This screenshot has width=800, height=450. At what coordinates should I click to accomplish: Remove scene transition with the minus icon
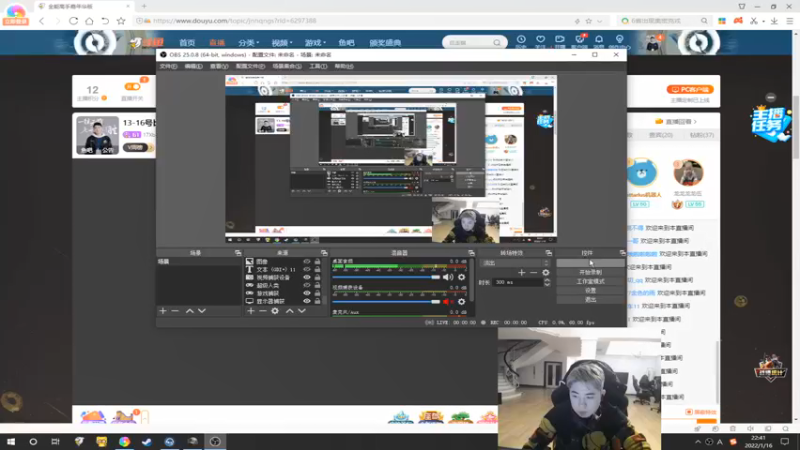point(534,272)
